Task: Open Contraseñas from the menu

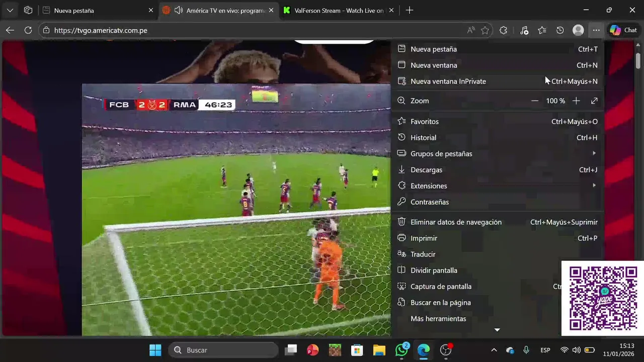Action: [498, 202]
